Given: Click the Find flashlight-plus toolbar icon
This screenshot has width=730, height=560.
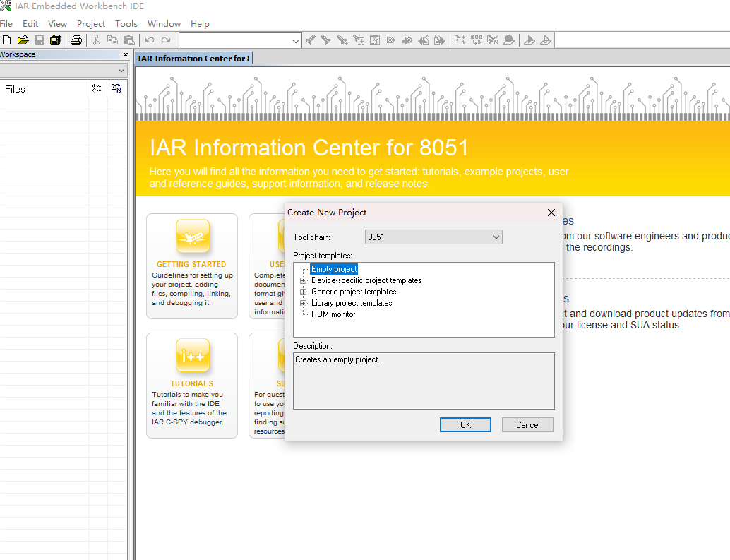Looking at the screenshot, I should pos(342,40).
